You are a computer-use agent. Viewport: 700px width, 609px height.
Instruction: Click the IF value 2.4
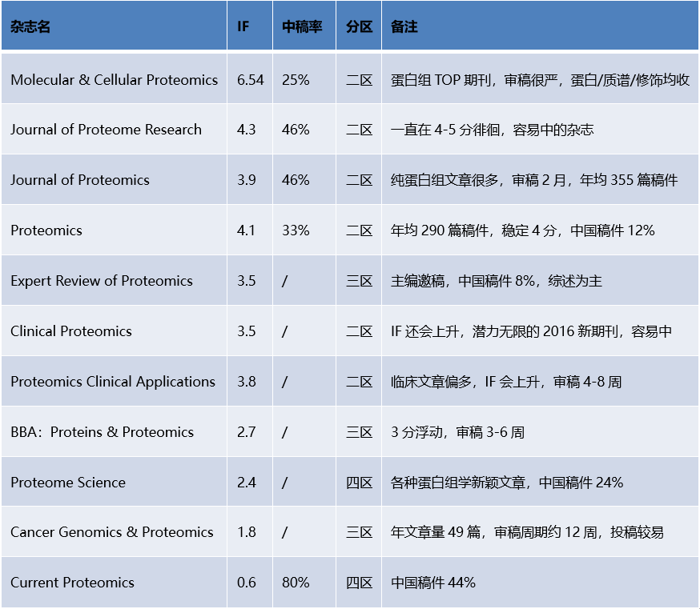click(247, 483)
